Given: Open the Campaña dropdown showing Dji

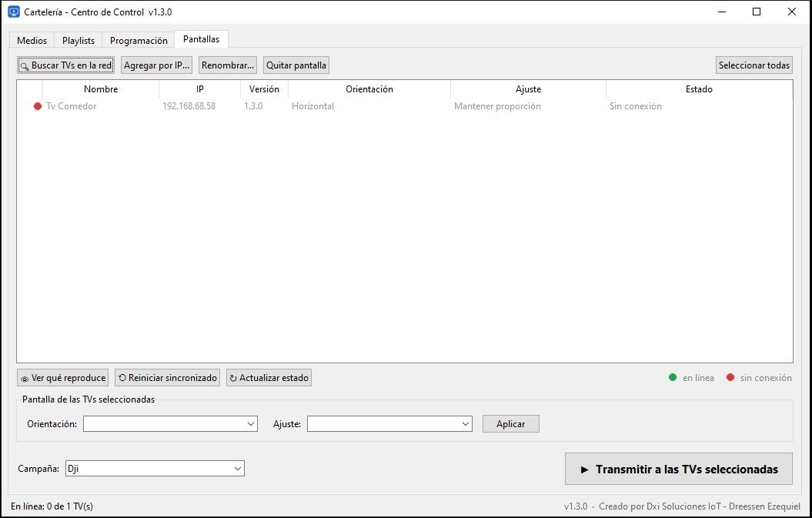Looking at the screenshot, I should tap(155, 469).
